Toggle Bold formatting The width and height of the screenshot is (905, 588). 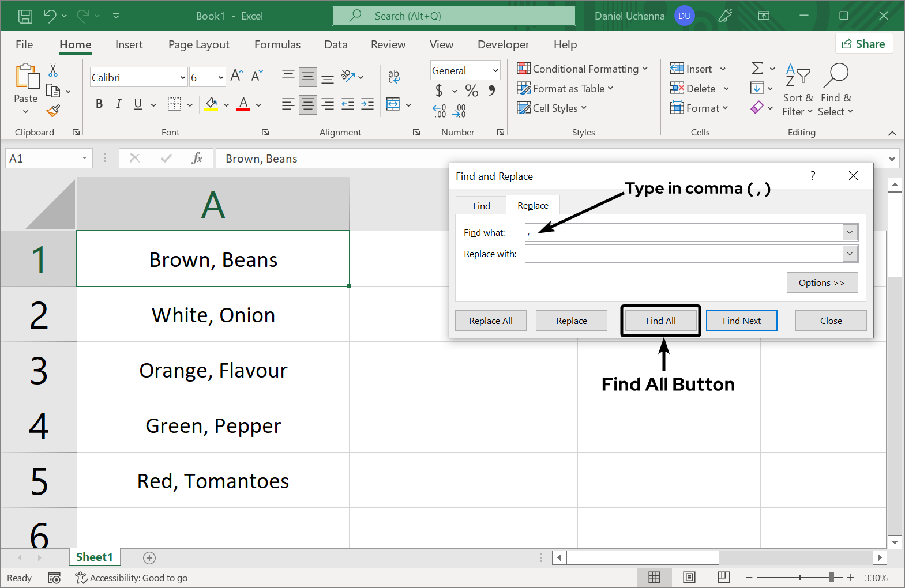(99, 104)
